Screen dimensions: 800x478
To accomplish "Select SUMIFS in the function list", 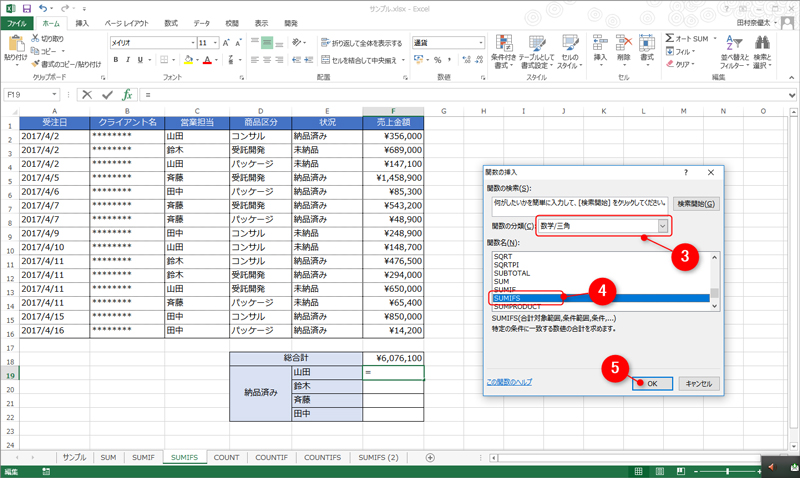I will pos(601,298).
